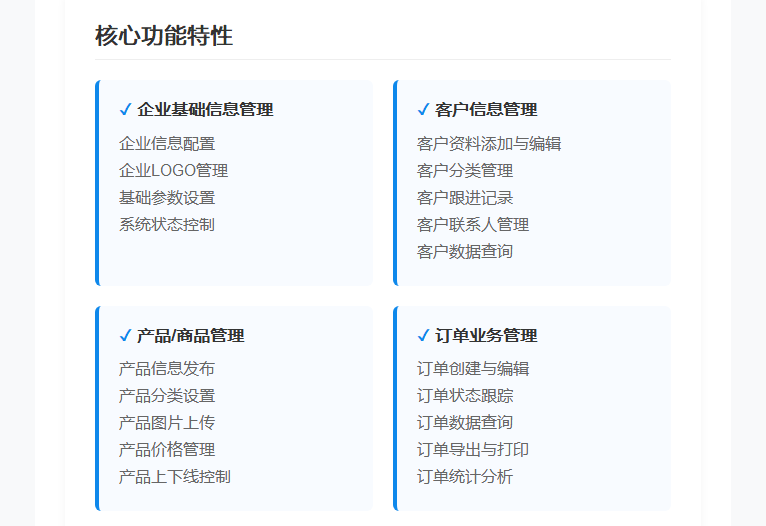Select the 客户联系人管理 list item
Viewport: 766px width, 526px height.
point(473,225)
